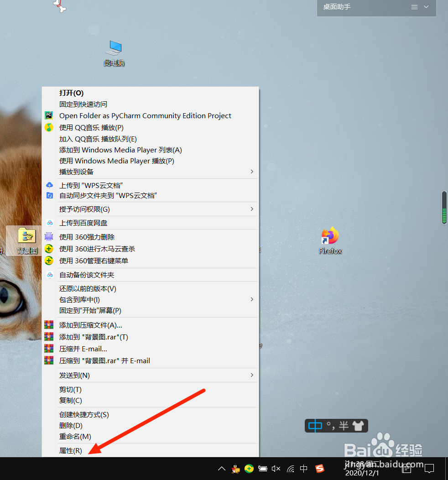Screen dimensions: 448x480
Task: Click the WinRAR icon beside 添加到 "背景图.rar"(T)
Action: pyautogui.click(x=49, y=336)
